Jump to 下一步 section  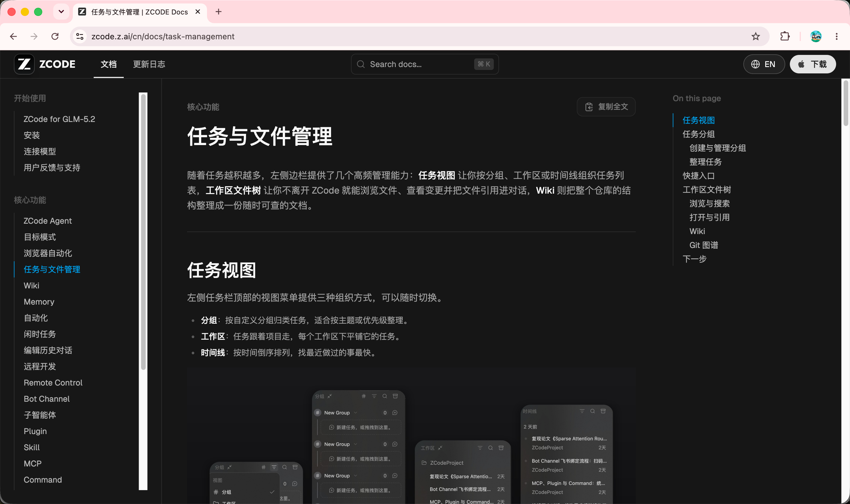coord(694,260)
